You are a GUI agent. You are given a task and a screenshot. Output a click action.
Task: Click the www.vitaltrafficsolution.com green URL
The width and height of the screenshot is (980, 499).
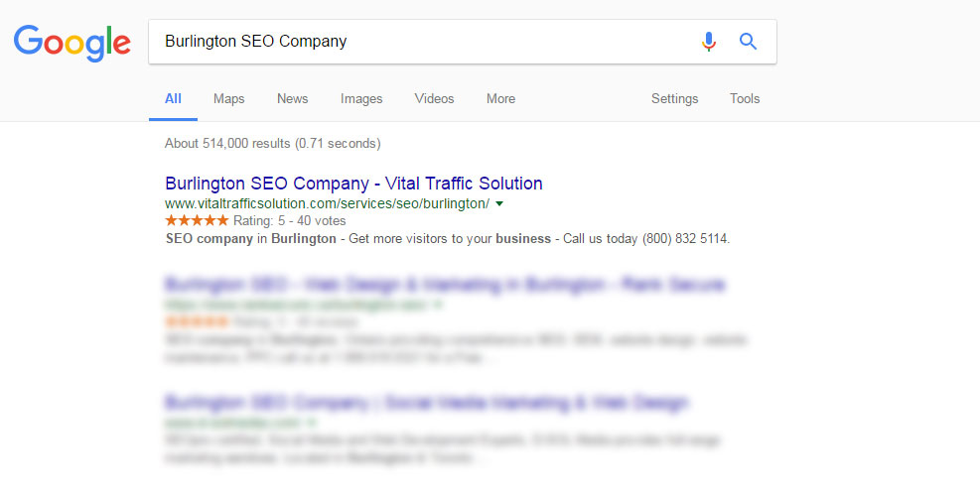coord(327,203)
